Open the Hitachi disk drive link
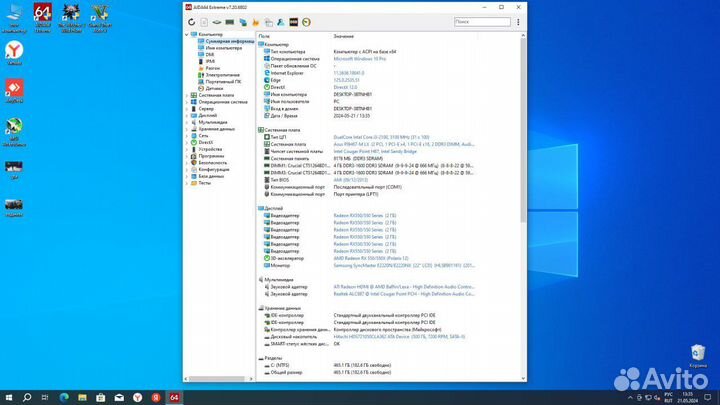Viewport: 720px width, 405px height. pyautogui.click(x=399, y=337)
